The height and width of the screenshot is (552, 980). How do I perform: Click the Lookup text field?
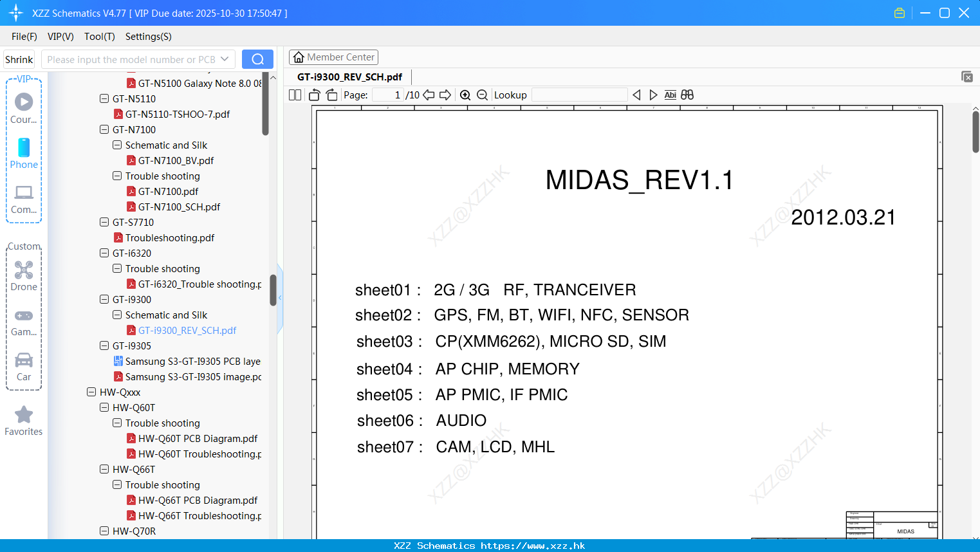(580, 95)
